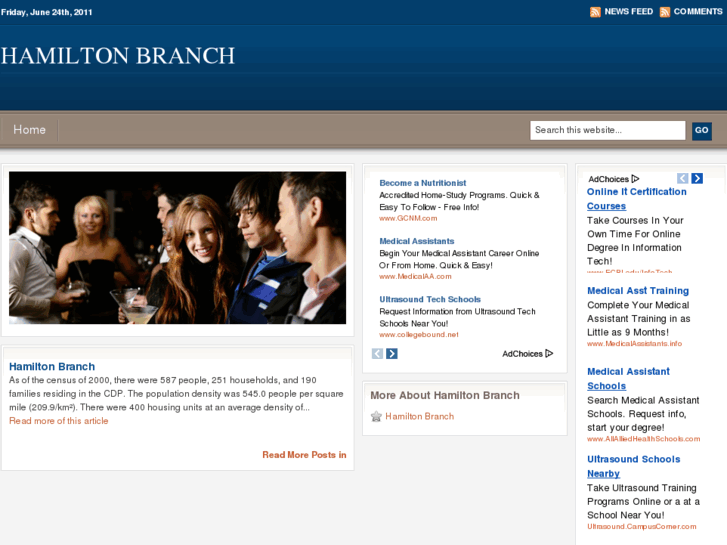Click the GO search button

point(701,130)
